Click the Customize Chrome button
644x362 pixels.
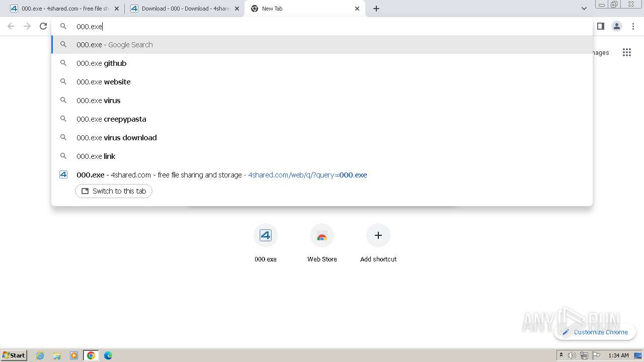595,332
